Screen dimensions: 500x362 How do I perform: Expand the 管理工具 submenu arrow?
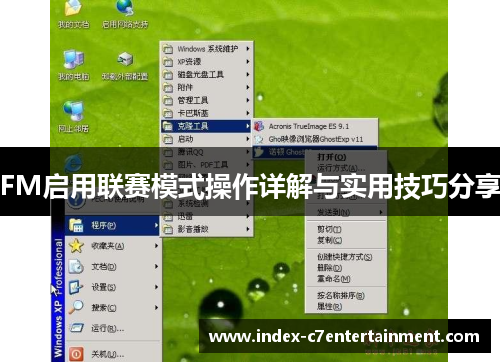tap(248, 100)
